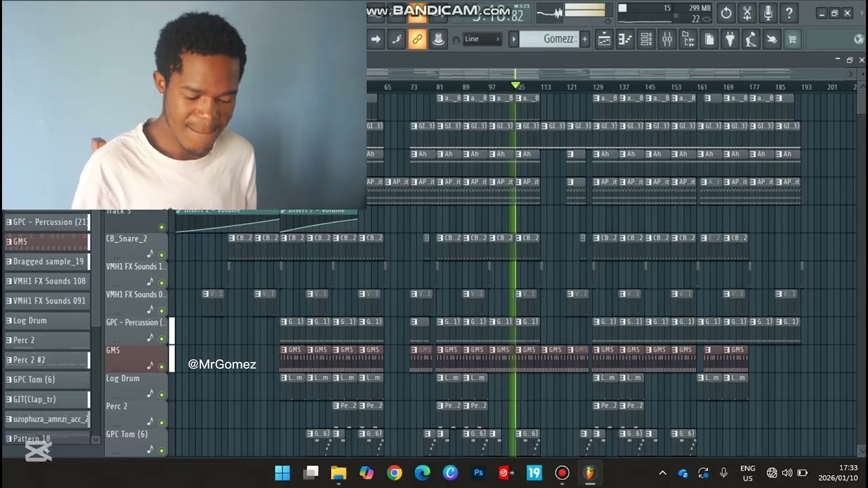Image resolution: width=868 pixels, height=488 pixels.
Task: Select the CB_Snare_2 track header
Action: coord(136,245)
